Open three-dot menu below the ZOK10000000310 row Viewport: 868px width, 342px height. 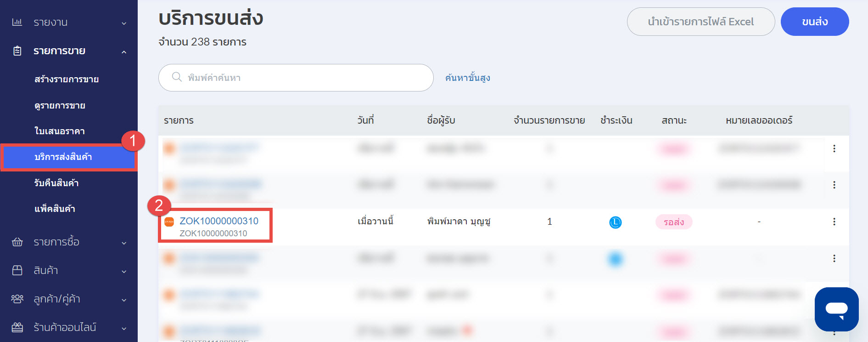(x=834, y=258)
